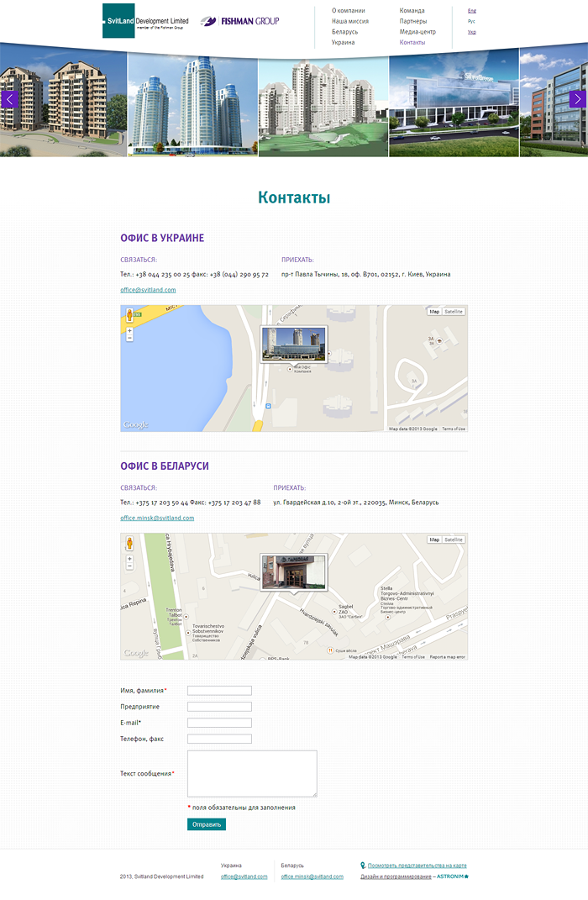Open the SvitLand Development Limited logo

(145, 21)
